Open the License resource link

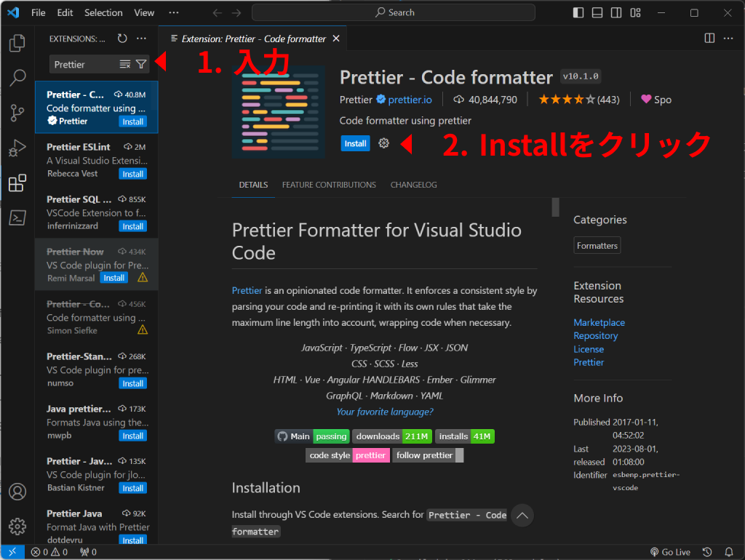point(589,349)
